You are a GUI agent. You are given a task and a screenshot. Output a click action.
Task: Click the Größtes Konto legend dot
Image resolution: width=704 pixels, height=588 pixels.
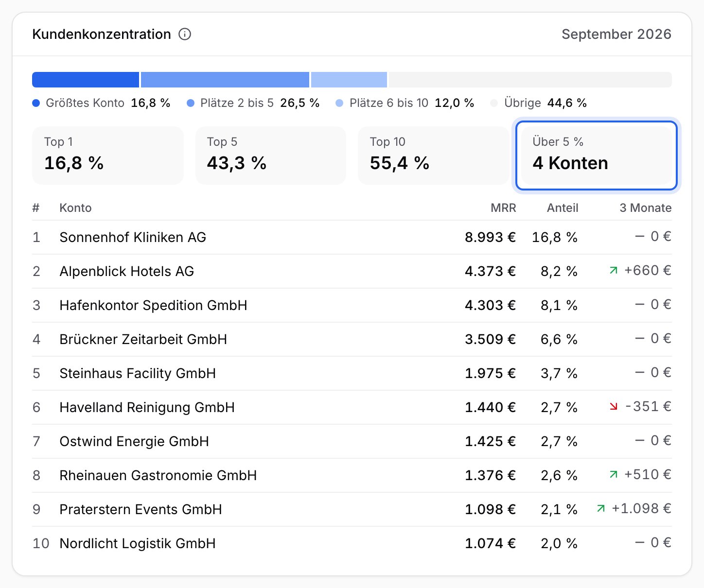[36, 103]
